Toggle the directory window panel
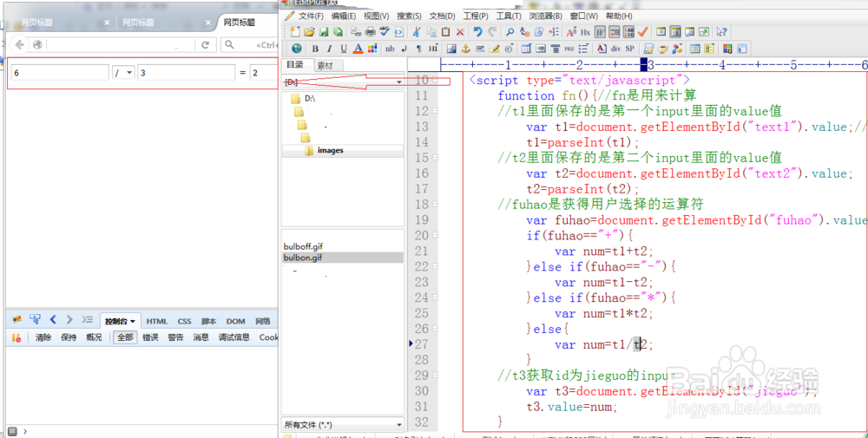 674,32
